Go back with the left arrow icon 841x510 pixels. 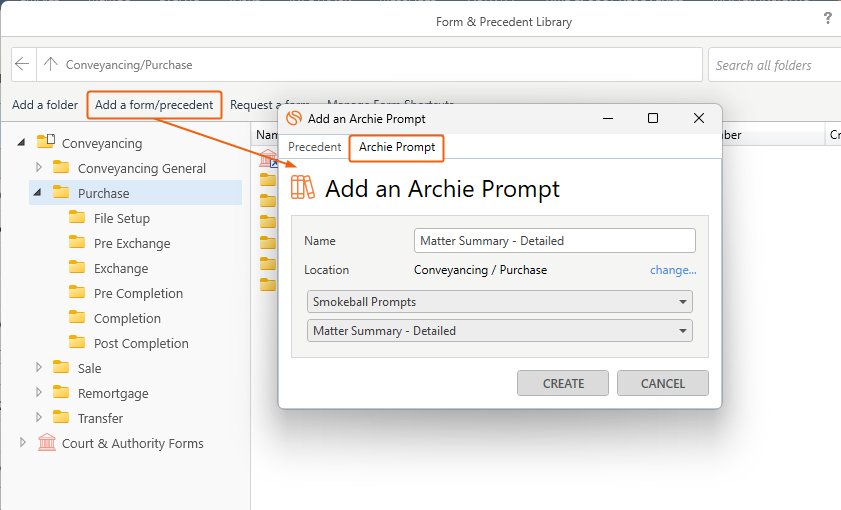click(x=22, y=64)
